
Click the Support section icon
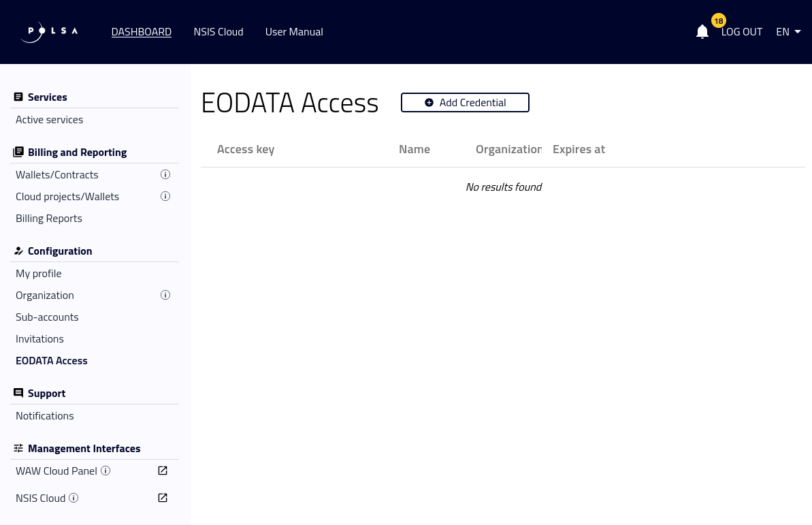pos(18,392)
